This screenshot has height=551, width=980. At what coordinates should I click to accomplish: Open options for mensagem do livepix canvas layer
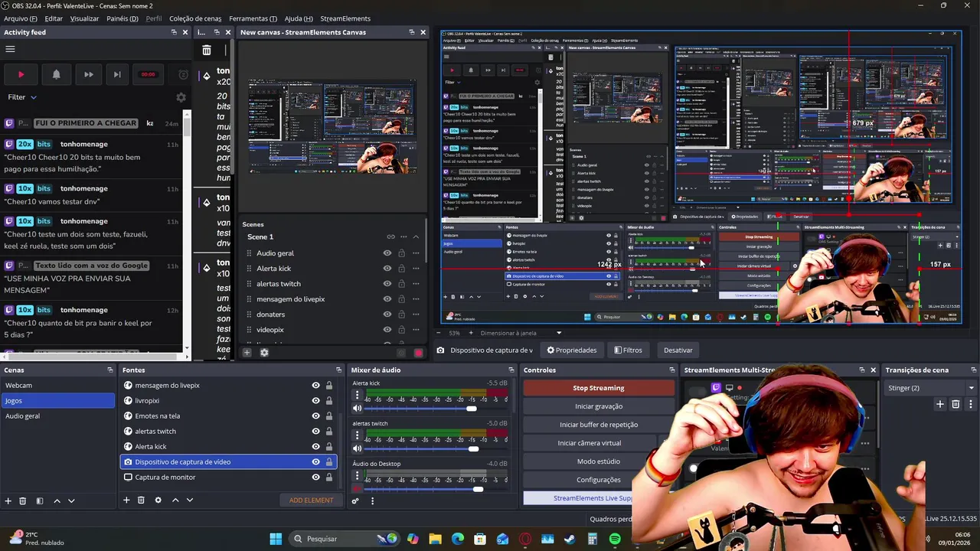coord(416,299)
